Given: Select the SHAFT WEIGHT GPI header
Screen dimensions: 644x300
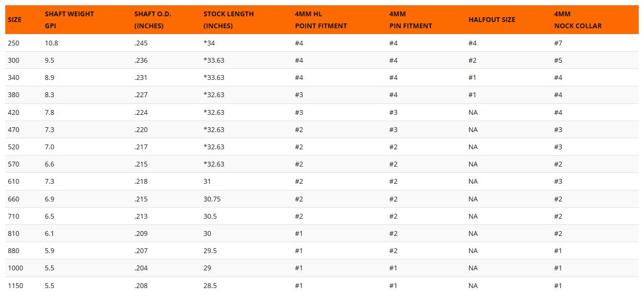Looking at the screenshot, I should pyautogui.click(x=69, y=20).
